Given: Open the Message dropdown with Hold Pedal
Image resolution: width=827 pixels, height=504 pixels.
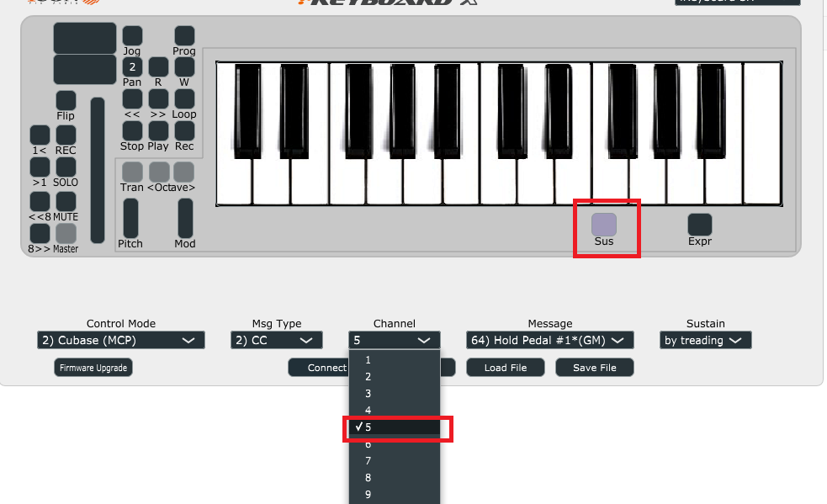Looking at the screenshot, I should click(549, 341).
